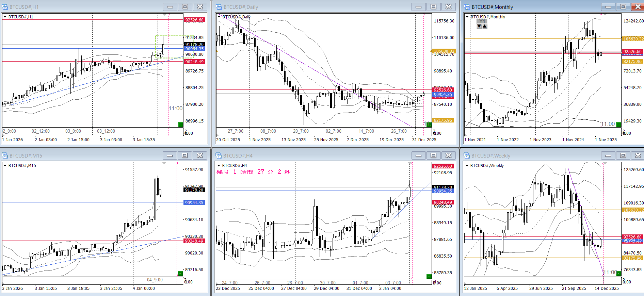Toggle the green minus box in M15 chart

(x=180, y=273)
